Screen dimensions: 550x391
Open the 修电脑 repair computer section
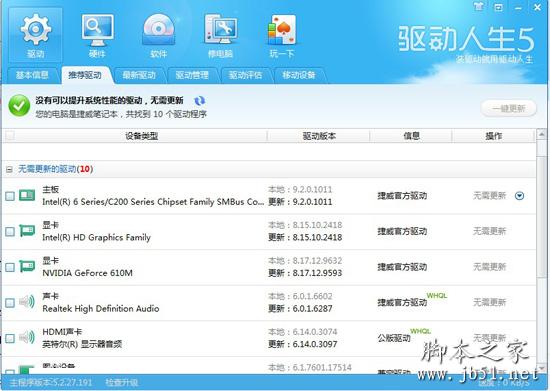click(x=220, y=35)
